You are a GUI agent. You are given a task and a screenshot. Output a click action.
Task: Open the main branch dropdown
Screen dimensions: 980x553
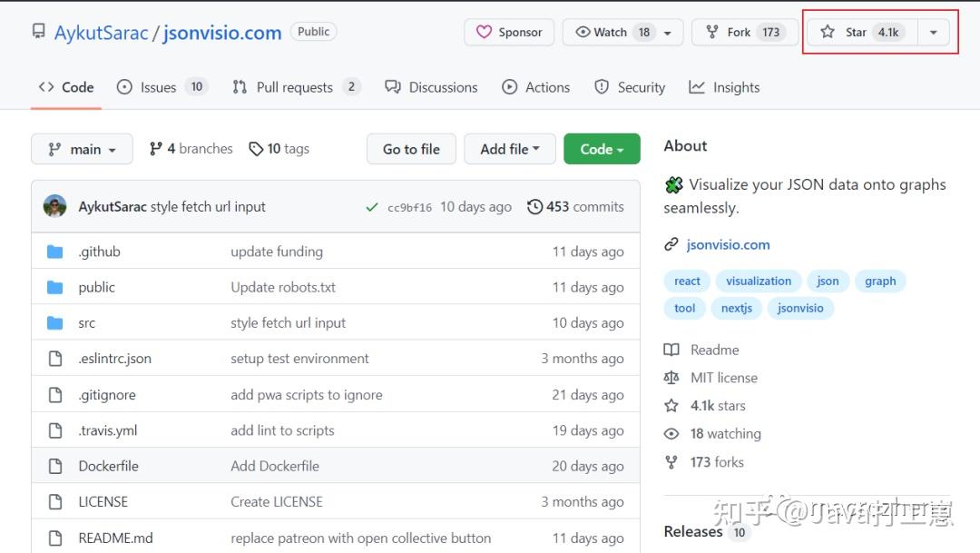82,149
